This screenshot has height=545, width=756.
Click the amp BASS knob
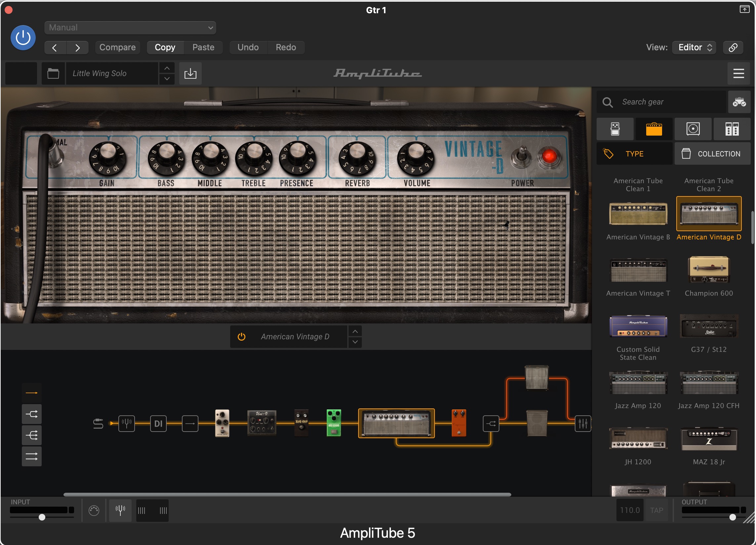click(x=166, y=158)
